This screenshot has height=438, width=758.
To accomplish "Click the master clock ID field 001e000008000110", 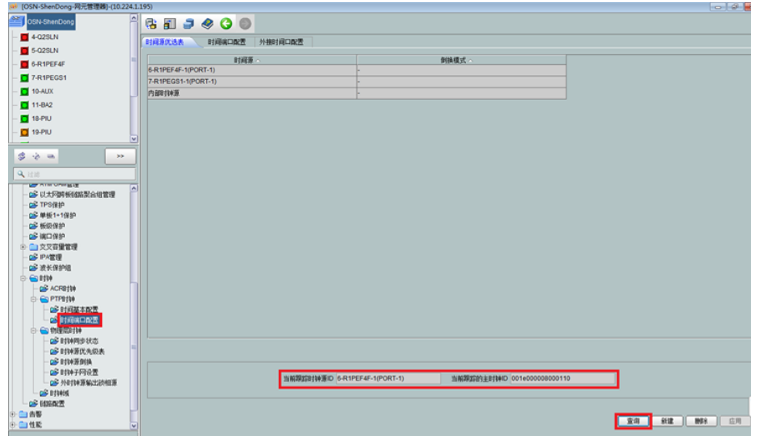I will (x=562, y=379).
